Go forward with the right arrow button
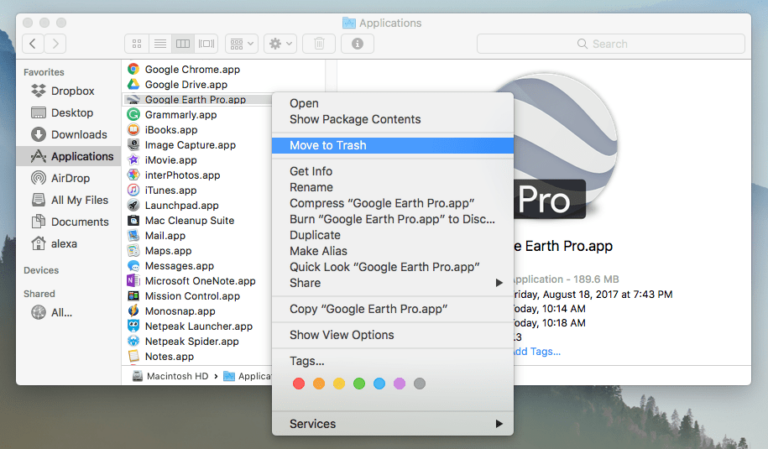Image resolution: width=768 pixels, height=449 pixels. [55, 44]
